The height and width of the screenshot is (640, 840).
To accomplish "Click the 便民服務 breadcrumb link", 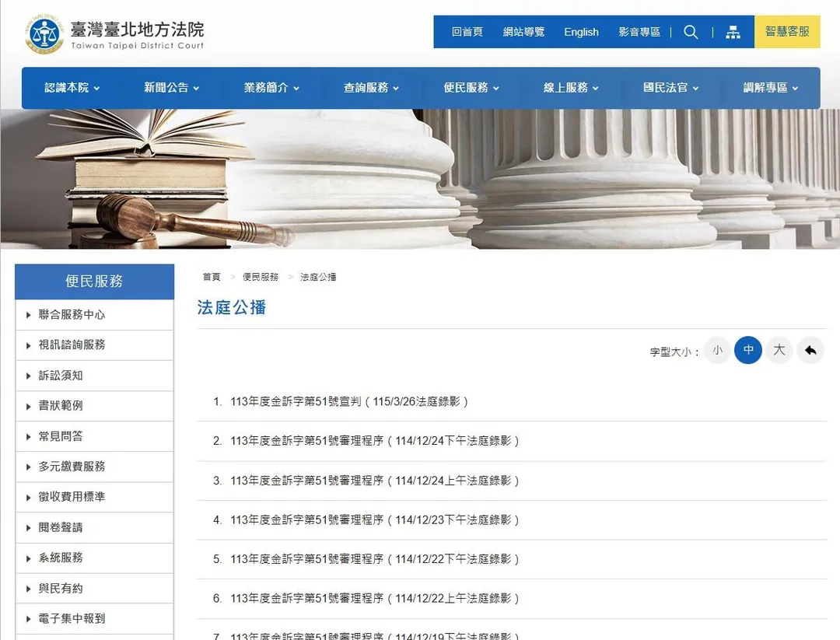I will point(261,277).
